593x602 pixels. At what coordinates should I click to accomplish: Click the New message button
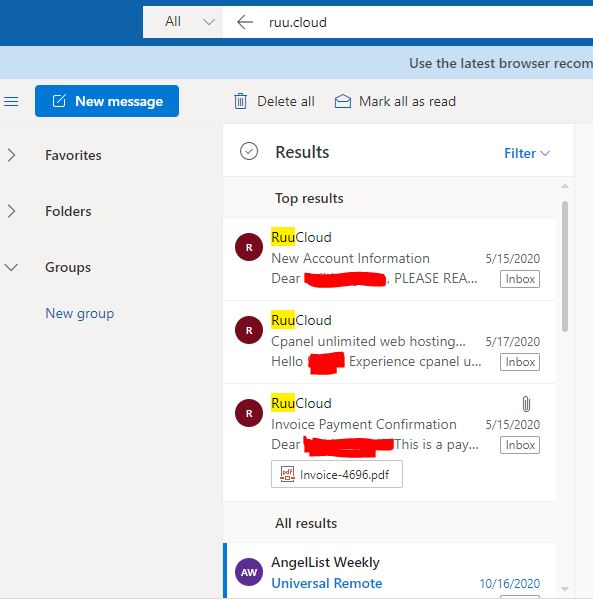click(107, 101)
